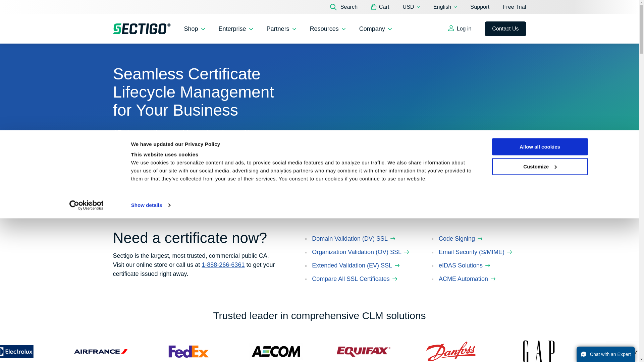
Task: Open Extended Validation (EV) SSL link
Action: [356, 265]
